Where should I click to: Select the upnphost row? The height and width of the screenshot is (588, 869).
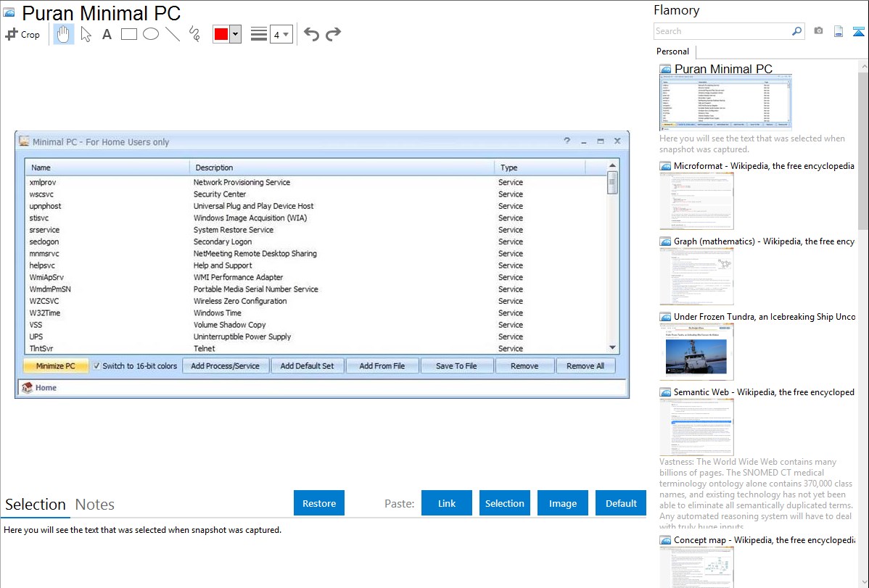(x=316, y=206)
